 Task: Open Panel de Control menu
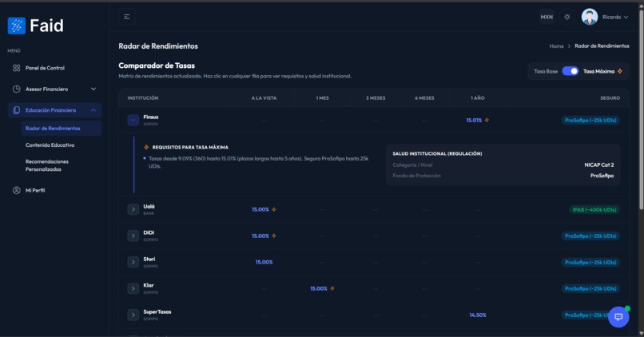[54, 68]
